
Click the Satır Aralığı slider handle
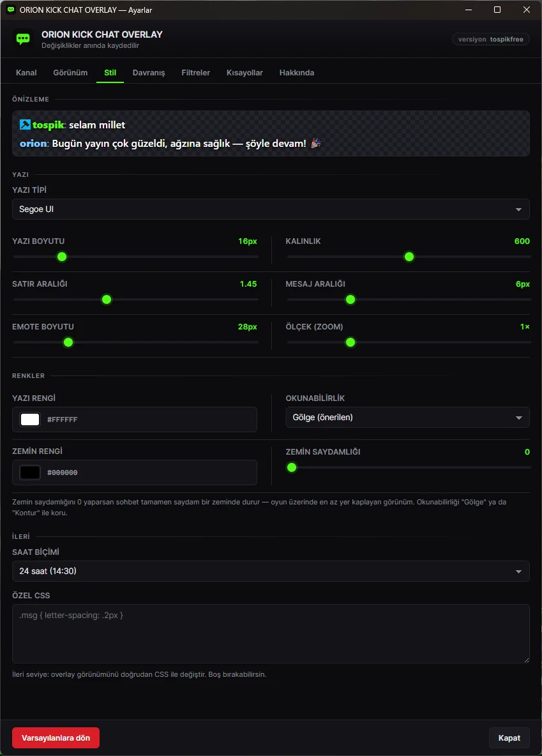tap(107, 300)
